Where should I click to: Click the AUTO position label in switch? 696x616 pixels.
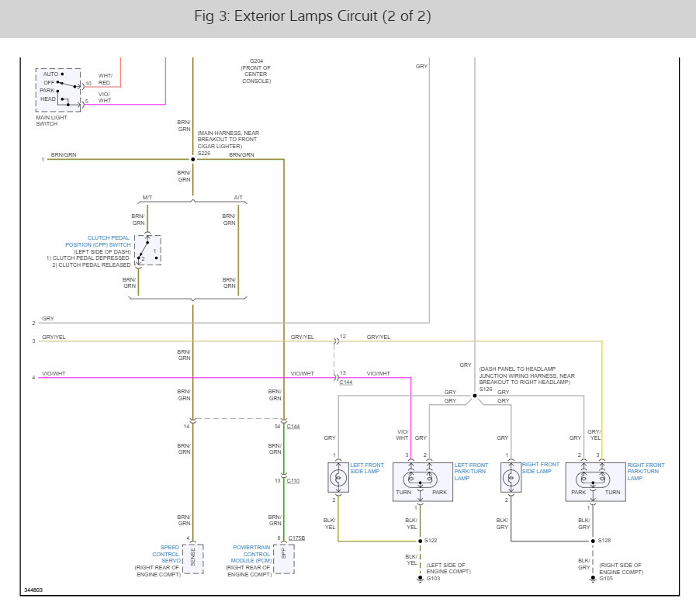click(50, 74)
